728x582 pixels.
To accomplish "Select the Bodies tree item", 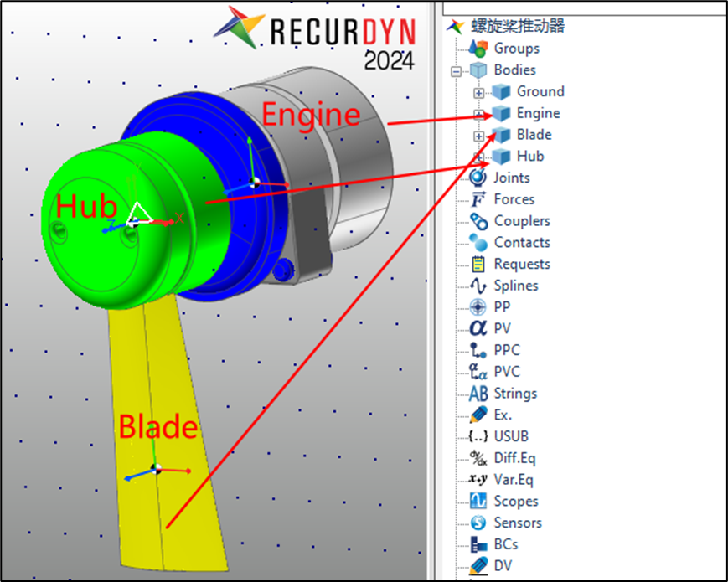I will click(515, 70).
